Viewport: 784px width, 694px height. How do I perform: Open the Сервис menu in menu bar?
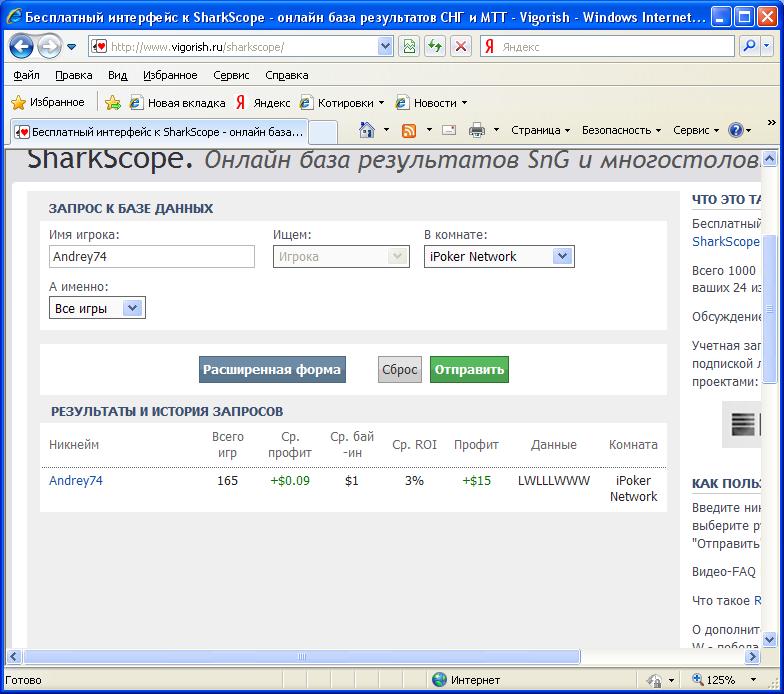(x=231, y=75)
